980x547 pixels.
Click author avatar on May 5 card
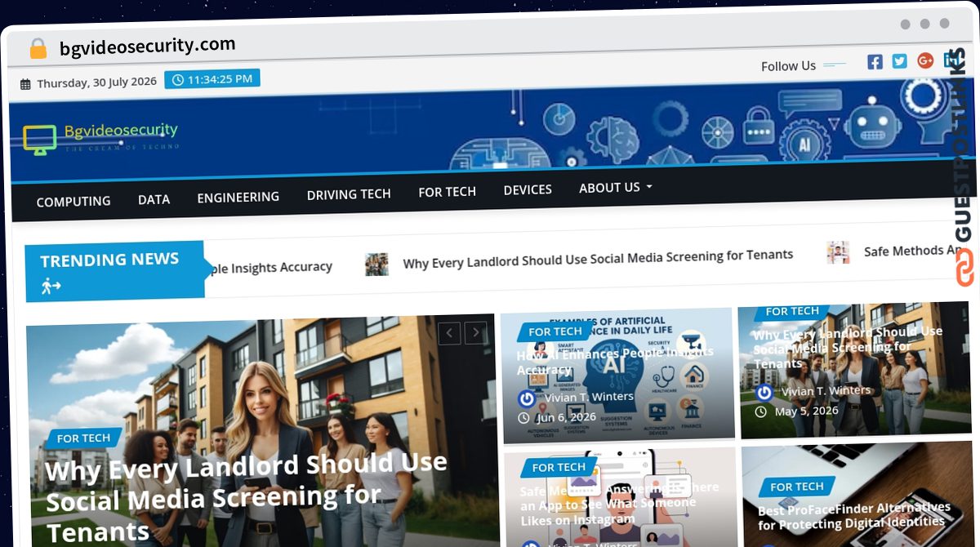click(764, 393)
